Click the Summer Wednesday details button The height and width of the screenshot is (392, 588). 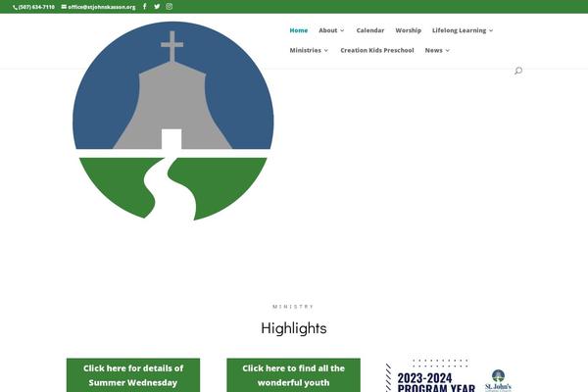133,375
